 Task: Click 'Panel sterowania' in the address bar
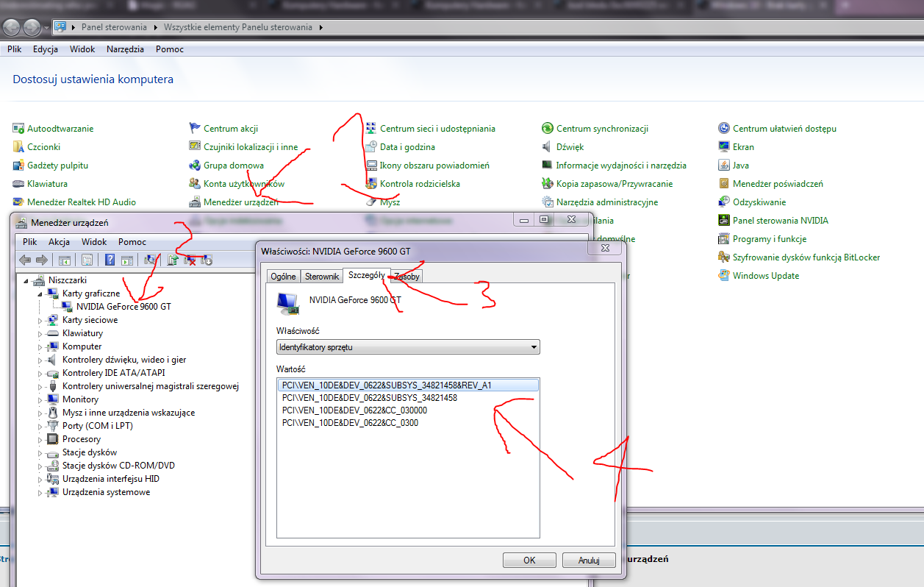point(114,27)
